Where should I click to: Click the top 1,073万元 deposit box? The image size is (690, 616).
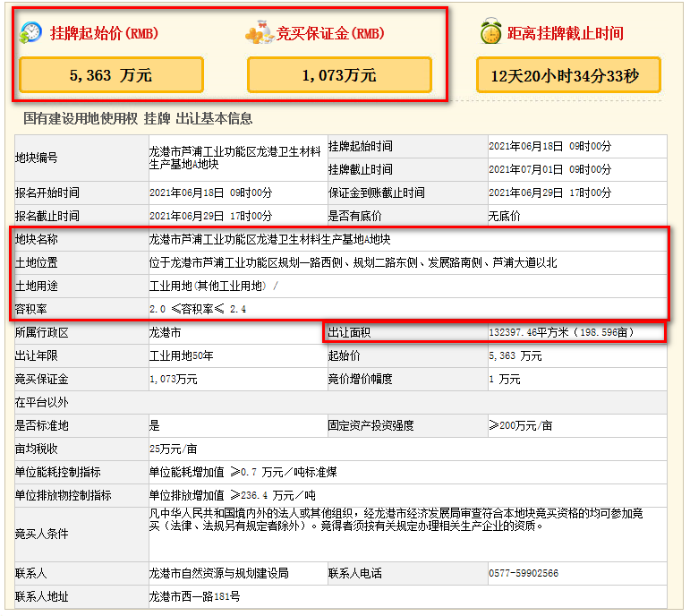click(339, 75)
